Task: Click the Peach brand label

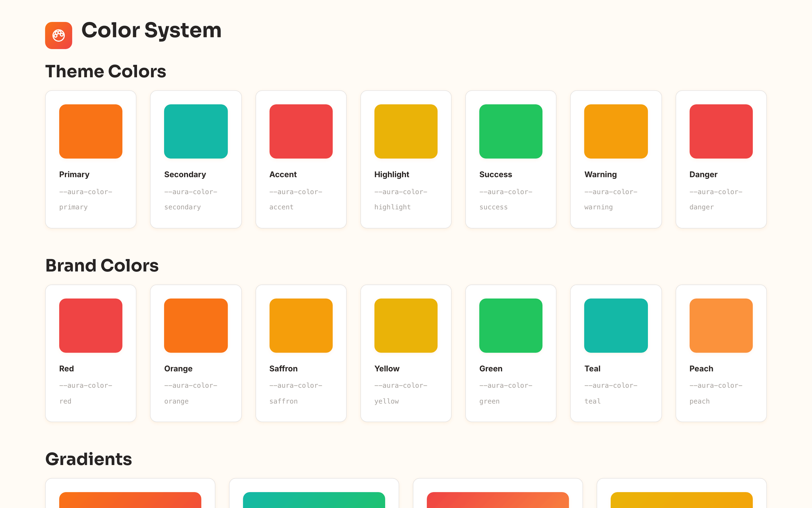Action: 701,368
